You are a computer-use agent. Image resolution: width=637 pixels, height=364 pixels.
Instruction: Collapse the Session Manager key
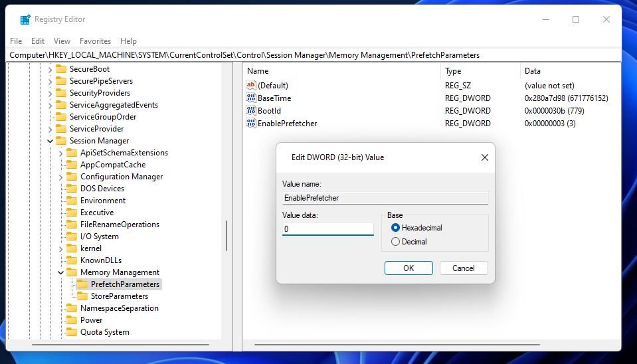point(50,141)
